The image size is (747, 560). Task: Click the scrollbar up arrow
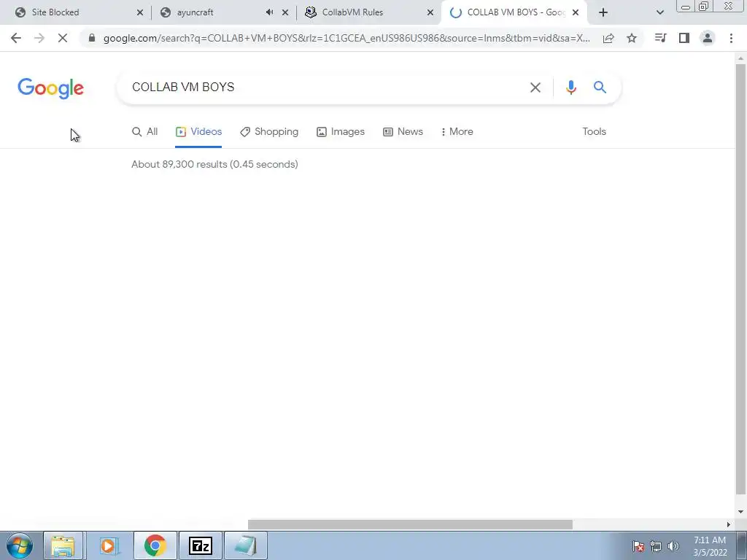(x=740, y=58)
